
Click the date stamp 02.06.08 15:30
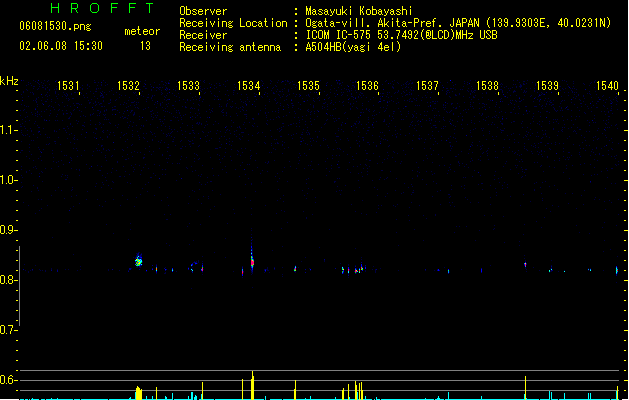point(61,46)
